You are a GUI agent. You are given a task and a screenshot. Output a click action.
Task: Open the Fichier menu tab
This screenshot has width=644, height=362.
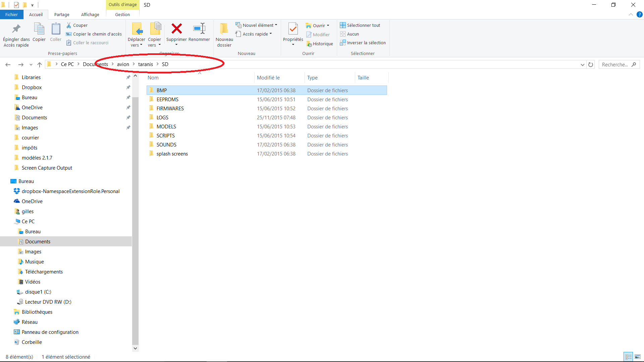click(11, 14)
